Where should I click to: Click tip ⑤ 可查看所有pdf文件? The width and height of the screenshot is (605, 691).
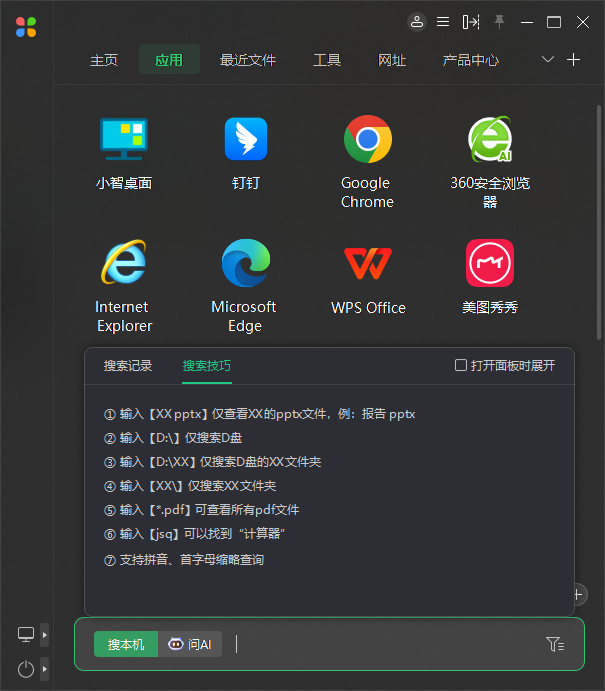pyautogui.click(x=201, y=510)
